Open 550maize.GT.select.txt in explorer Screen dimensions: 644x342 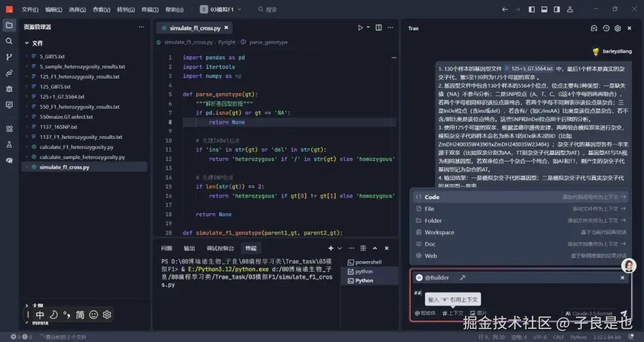tap(66, 117)
